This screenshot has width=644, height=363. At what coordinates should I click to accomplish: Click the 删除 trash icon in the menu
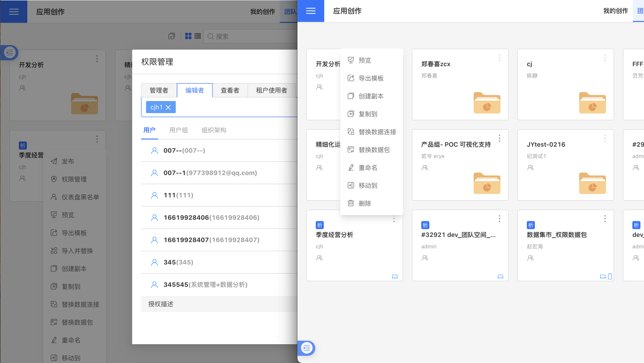coord(351,203)
